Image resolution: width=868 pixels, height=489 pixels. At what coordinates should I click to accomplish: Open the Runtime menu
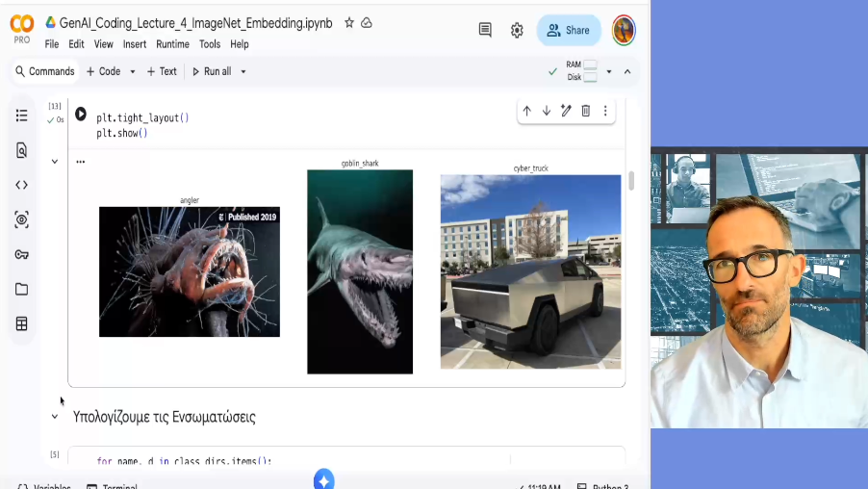(172, 44)
